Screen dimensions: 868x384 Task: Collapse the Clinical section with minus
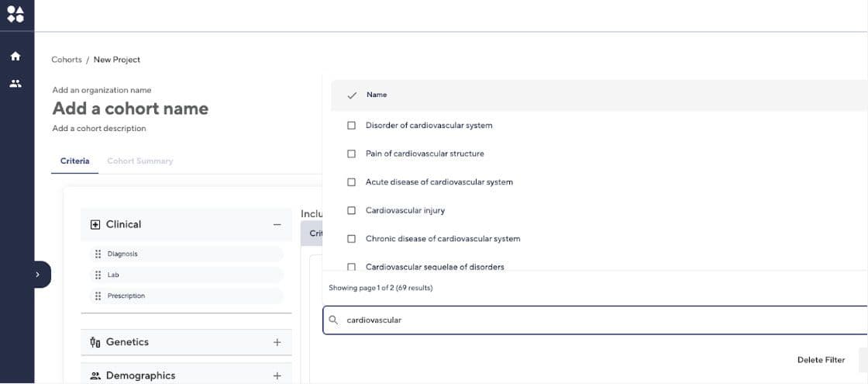click(277, 224)
